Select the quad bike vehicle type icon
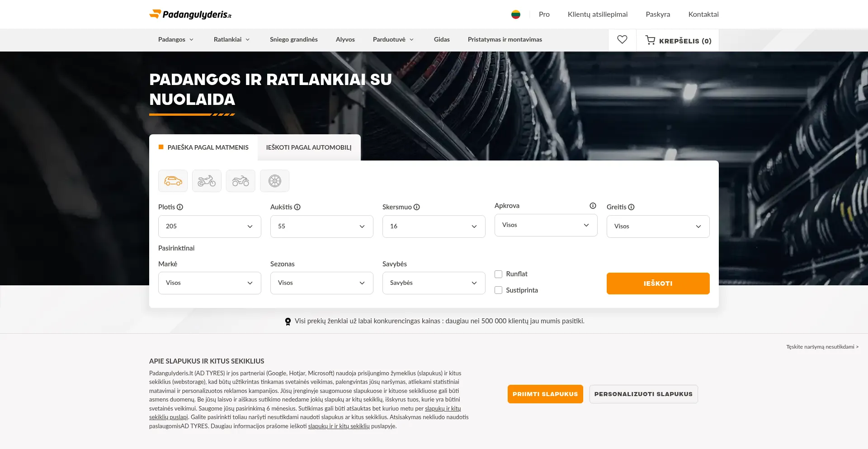Screen dimensions: 868x449 pos(241,181)
